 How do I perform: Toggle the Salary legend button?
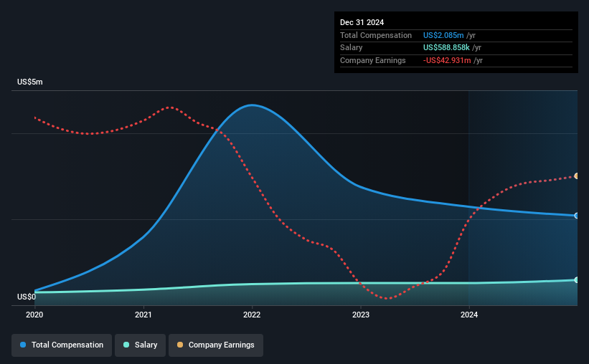point(140,345)
